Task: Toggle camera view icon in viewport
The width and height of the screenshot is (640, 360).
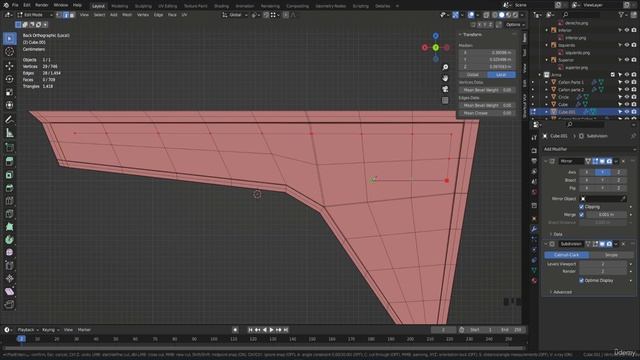Action: pos(445,89)
